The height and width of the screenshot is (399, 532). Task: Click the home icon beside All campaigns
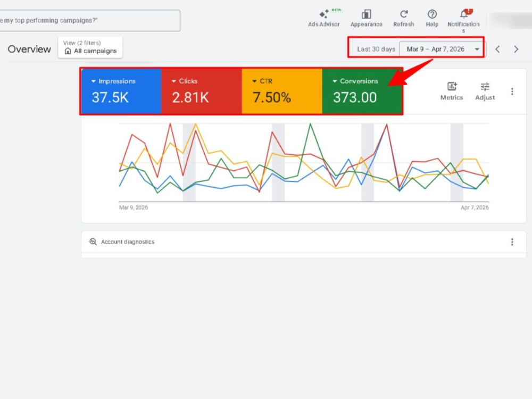click(68, 51)
